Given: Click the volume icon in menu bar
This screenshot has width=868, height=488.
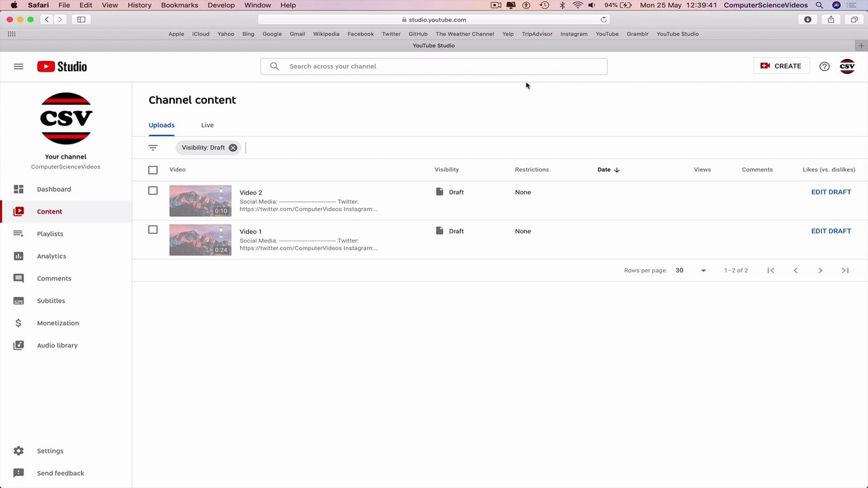Looking at the screenshot, I should (592, 5).
